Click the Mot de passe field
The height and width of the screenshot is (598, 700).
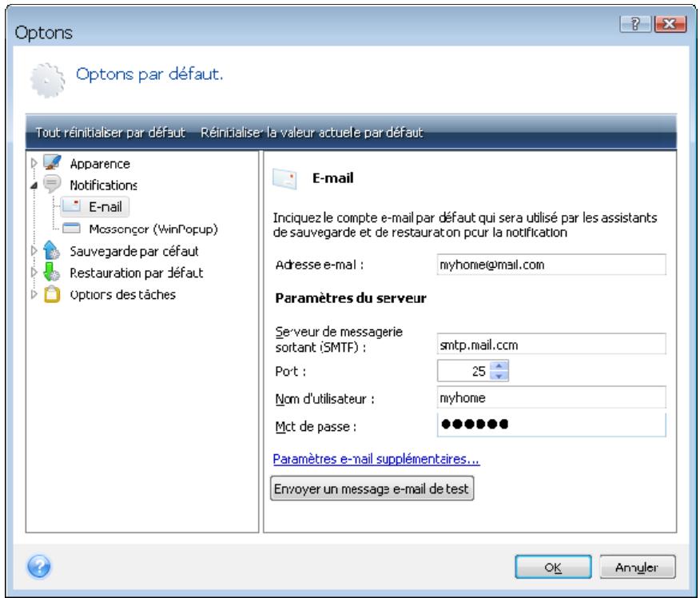pos(551,425)
